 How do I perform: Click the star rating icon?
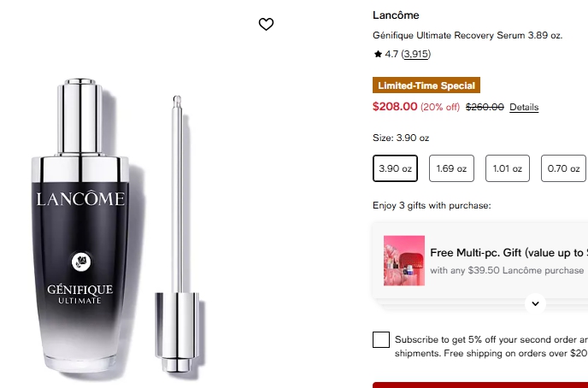[x=378, y=54]
